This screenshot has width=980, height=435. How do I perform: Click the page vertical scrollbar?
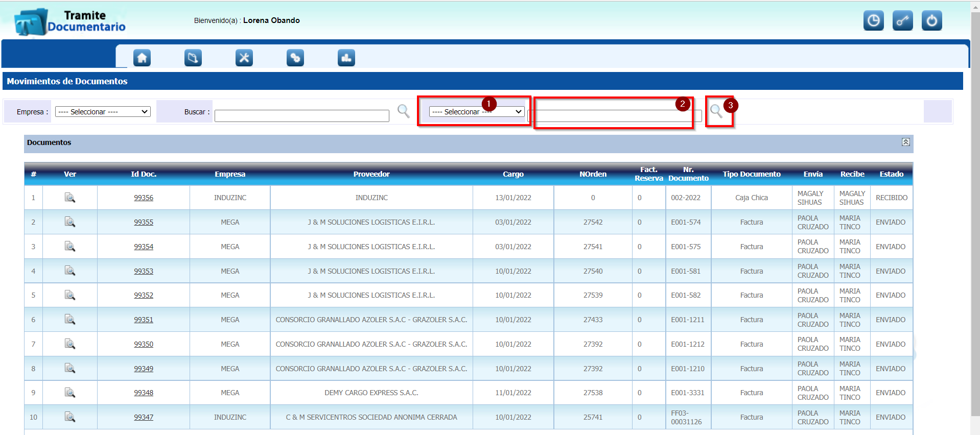coord(975,214)
